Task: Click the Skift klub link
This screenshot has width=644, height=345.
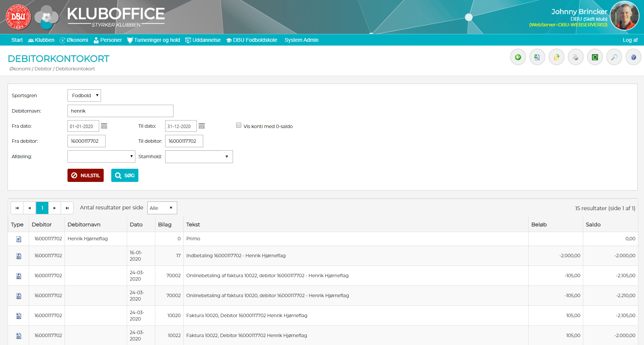Action: 595,19
